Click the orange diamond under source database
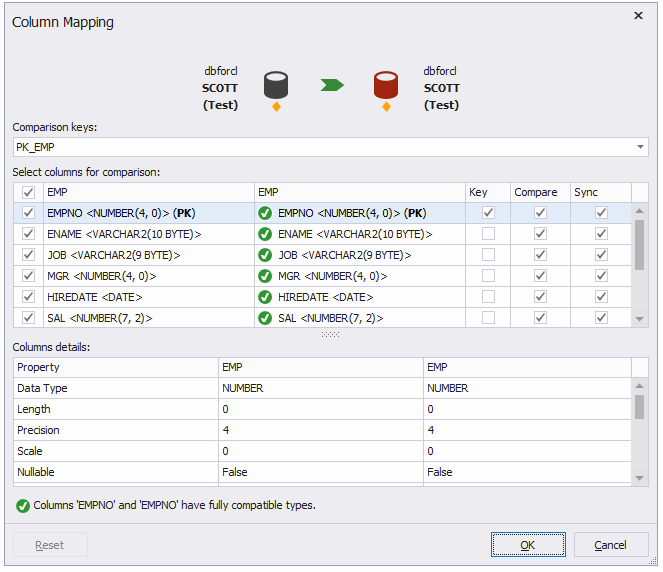 pos(276,107)
